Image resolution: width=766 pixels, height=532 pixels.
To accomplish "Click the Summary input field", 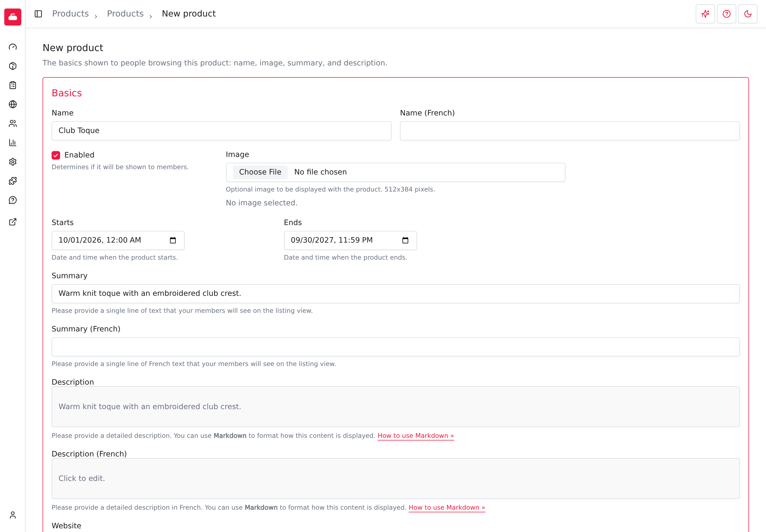I will [x=395, y=294].
